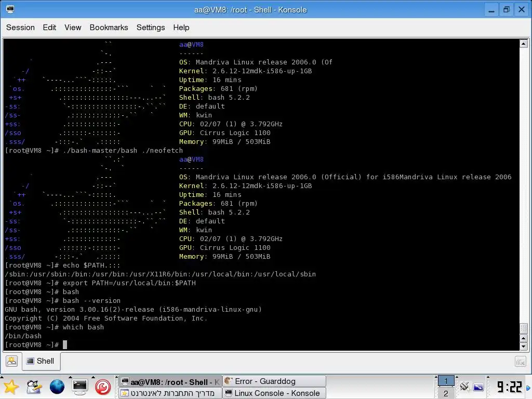Open the star main menu in panel
The image size is (532, 399).
(11, 387)
